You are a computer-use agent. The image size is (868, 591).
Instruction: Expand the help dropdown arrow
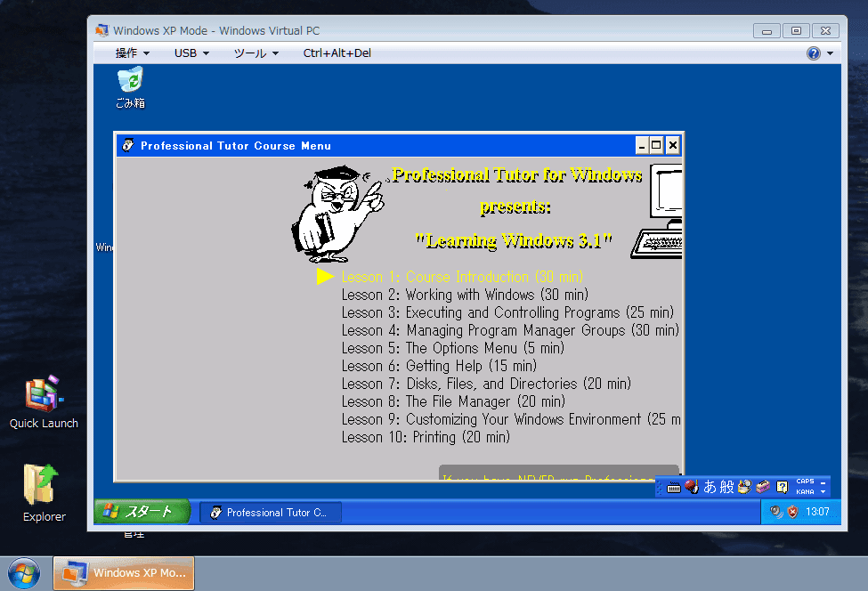830,53
